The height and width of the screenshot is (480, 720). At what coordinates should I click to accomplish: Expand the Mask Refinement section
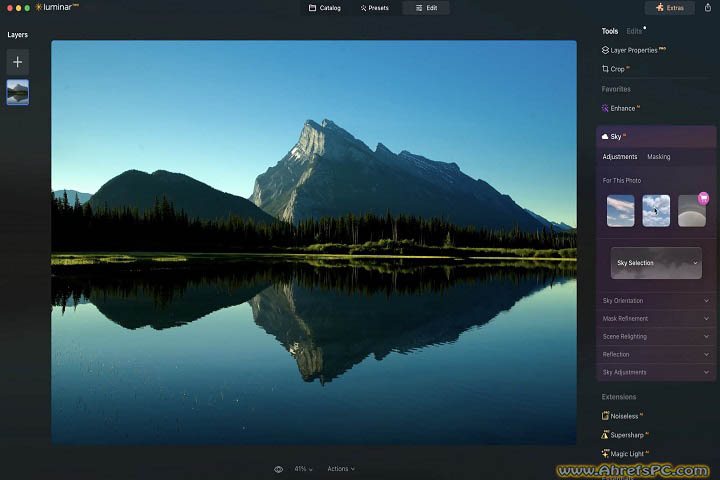[x=656, y=318]
